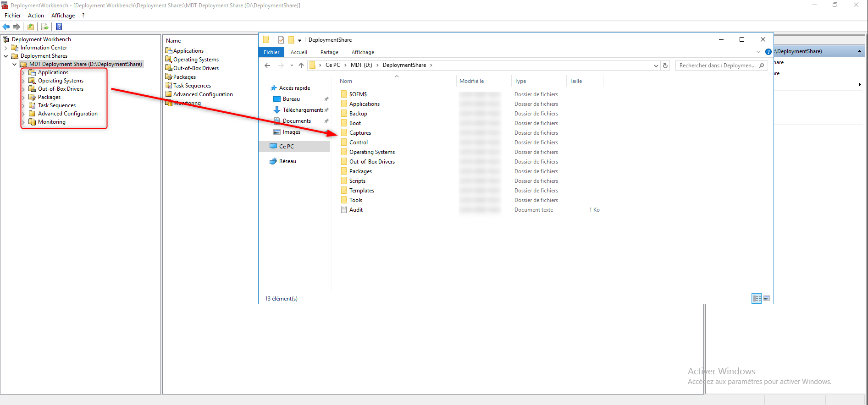Click the blue Fichier tab in Explorer

271,52
